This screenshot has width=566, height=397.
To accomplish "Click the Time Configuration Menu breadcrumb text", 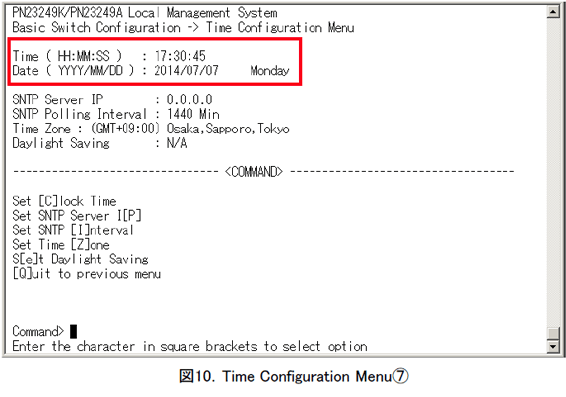I will pos(280,27).
